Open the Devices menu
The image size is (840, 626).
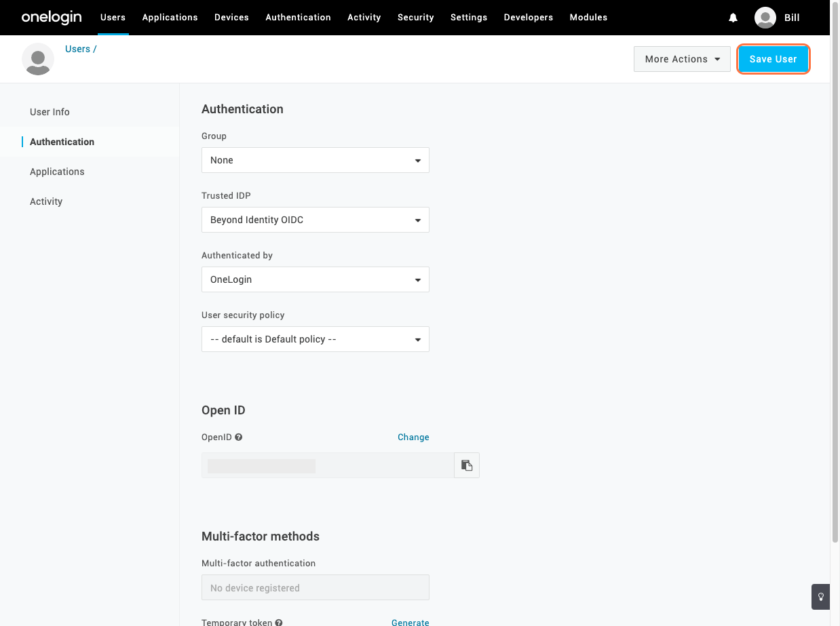point(231,18)
